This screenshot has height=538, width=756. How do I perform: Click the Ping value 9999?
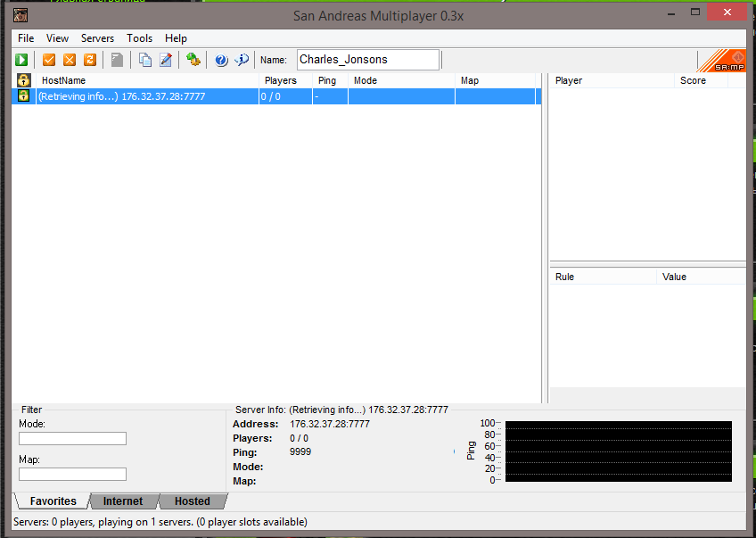click(300, 452)
